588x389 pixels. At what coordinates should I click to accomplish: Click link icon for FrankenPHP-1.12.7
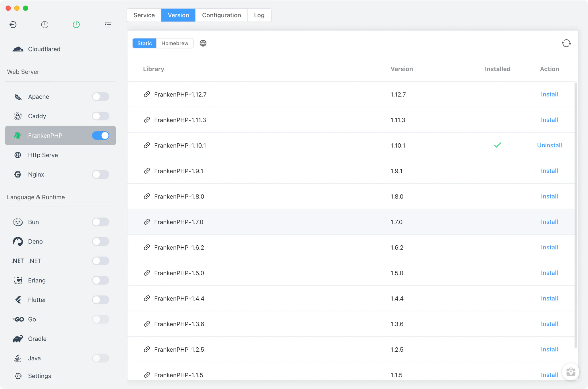(147, 94)
